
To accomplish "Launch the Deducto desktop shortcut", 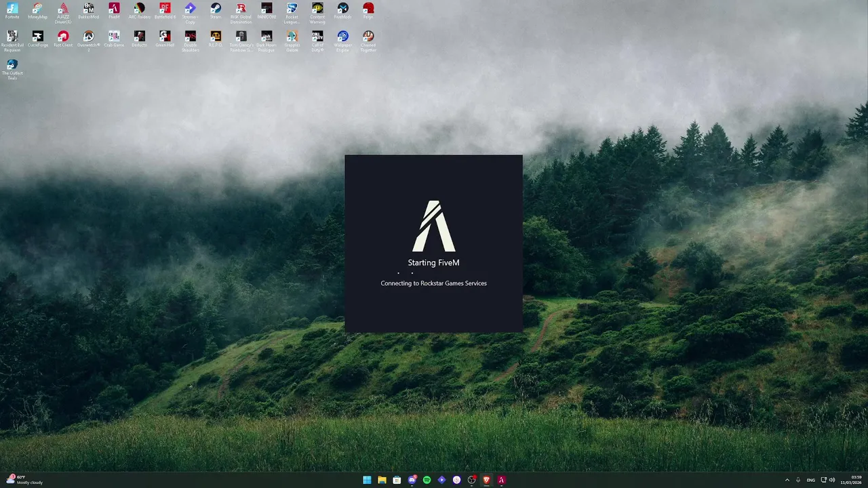I will coord(139,39).
